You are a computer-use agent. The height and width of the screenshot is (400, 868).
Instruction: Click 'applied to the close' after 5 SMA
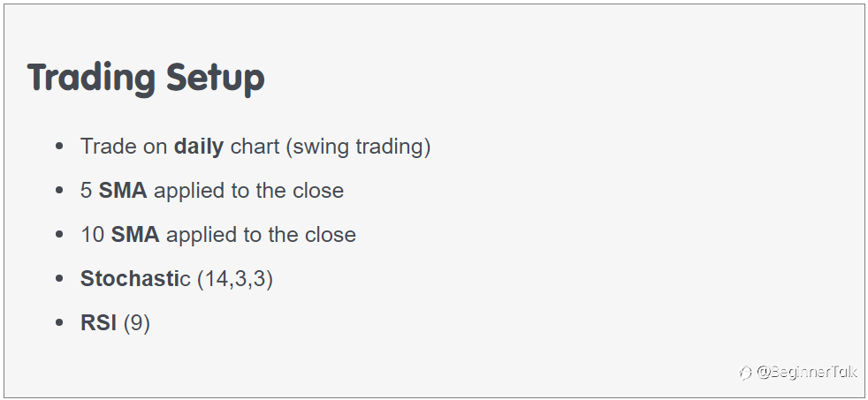[x=248, y=191]
